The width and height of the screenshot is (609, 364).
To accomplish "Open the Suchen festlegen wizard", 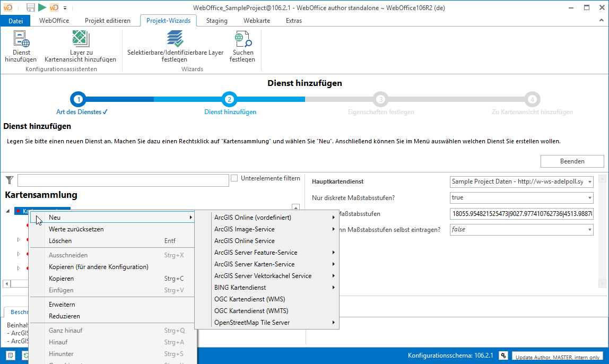I will [242, 40].
